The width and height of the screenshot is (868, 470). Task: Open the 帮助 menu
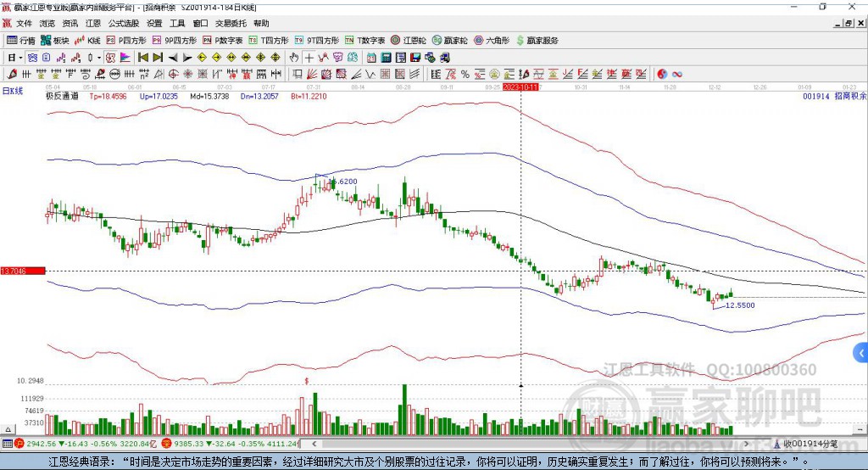(261, 23)
